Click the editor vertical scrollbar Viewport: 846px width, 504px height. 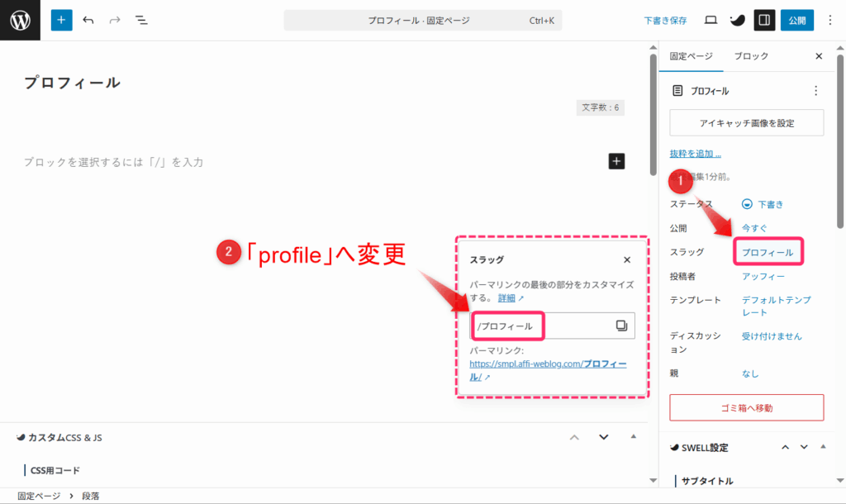[653, 114]
